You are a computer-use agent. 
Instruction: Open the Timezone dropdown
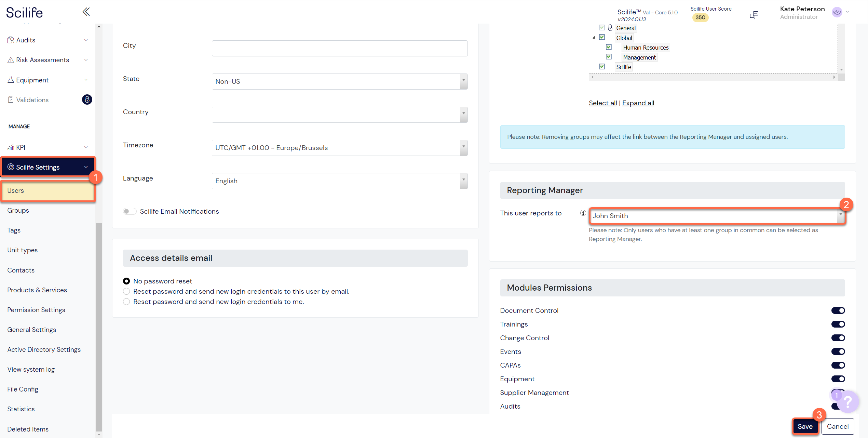click(x=463, y=148)
